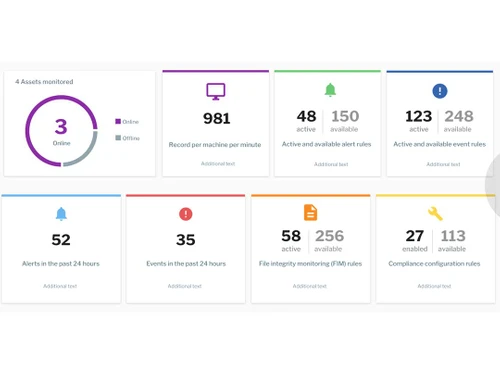
Task: Click Events in the past 24 hours label
Action: tap(186, 264)
